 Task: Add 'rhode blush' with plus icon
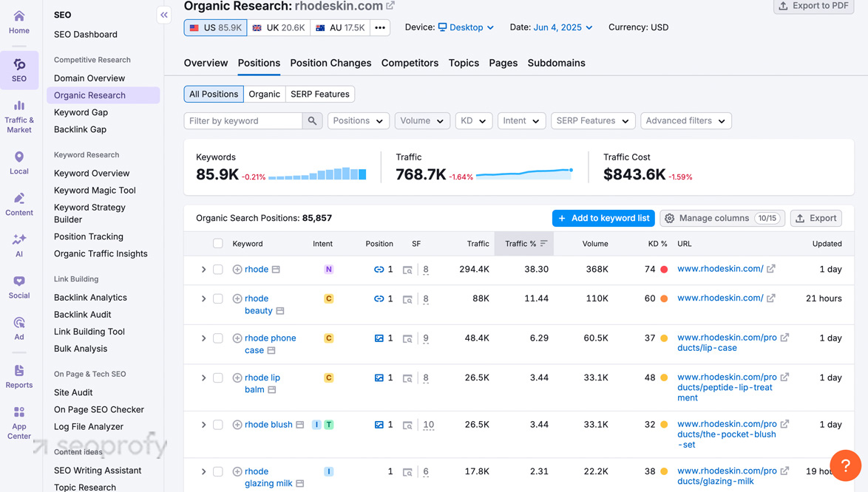[x=237, y=425]
